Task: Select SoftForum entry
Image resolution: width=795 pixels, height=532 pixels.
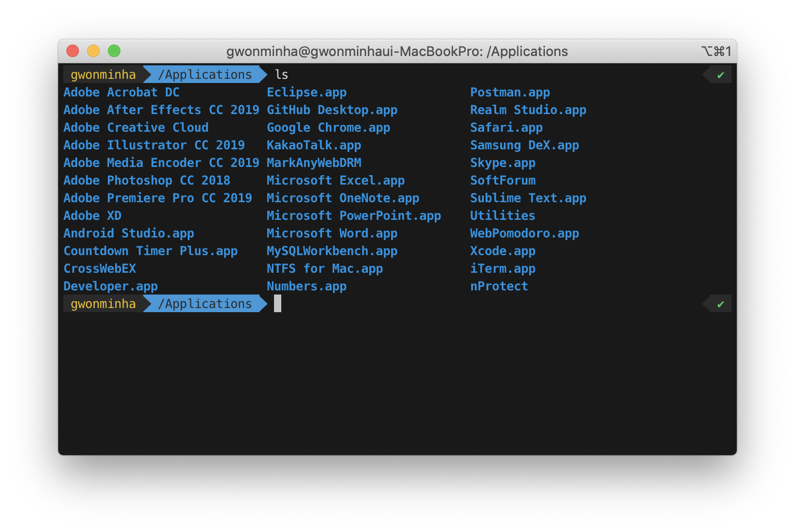Action: click(503, 180)
